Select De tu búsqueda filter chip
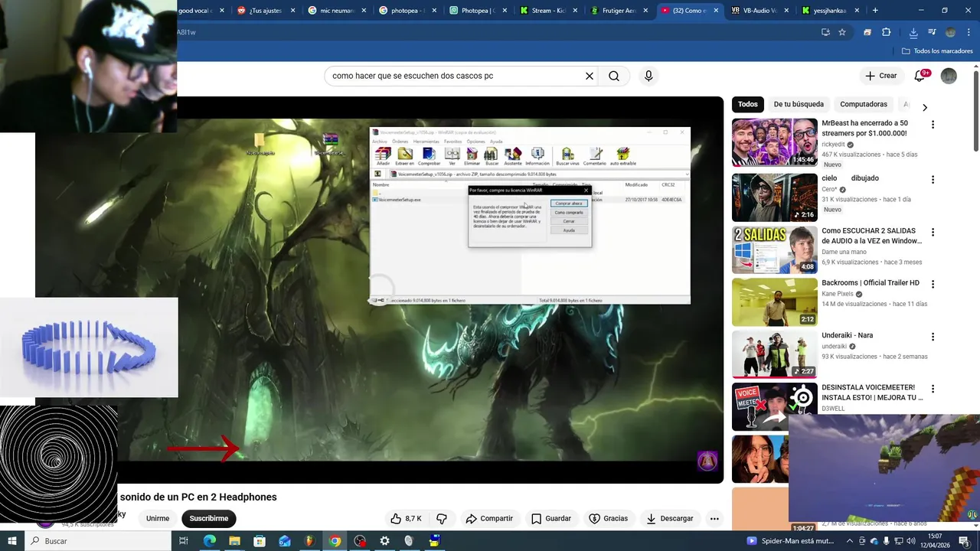The width and height of the screenshot is (980, 551). coord(799,104)
